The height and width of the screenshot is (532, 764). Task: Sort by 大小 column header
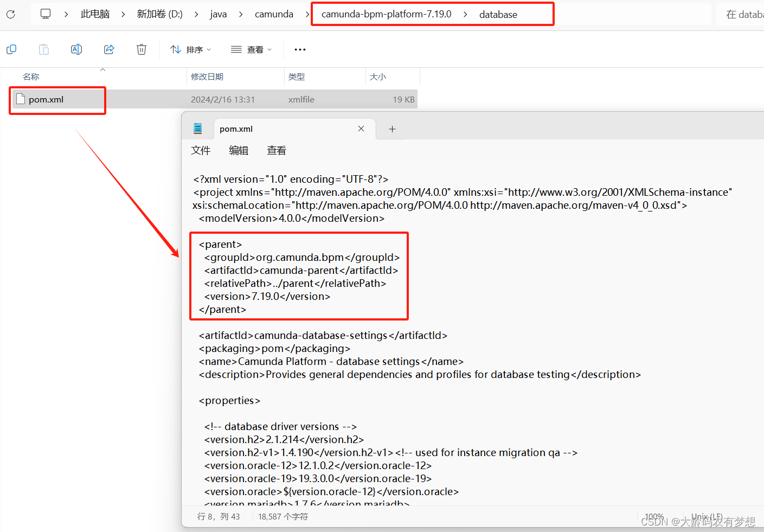tap(378, 76)
